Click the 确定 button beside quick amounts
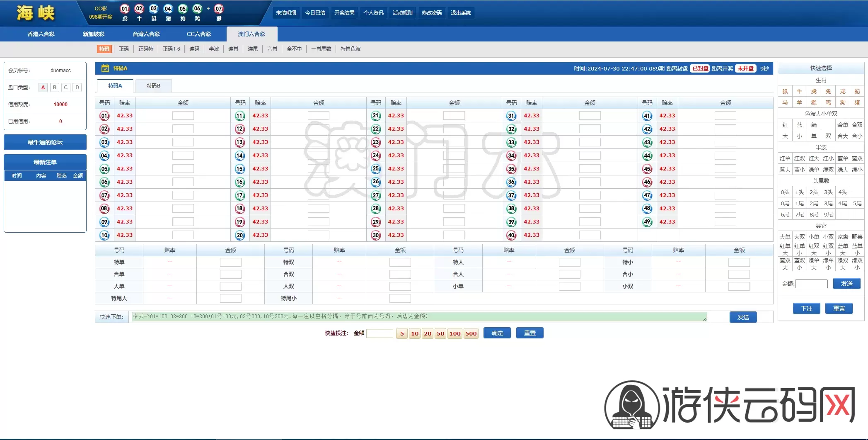 (497, 333)
